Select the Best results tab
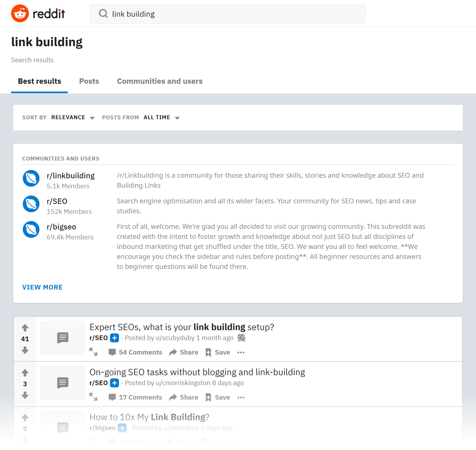Image resolution: width=476 pixels, height=450 pixels. [39, 81]
